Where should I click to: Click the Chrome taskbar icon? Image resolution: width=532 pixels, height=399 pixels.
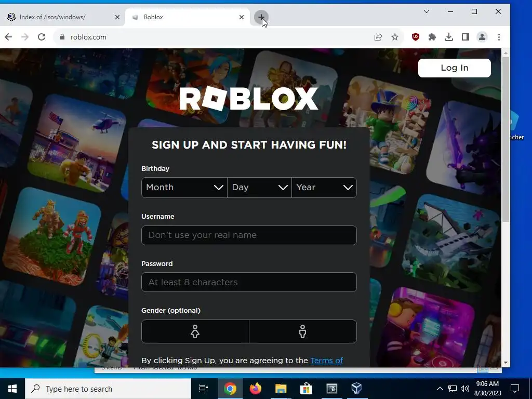(x=230, y=389)
